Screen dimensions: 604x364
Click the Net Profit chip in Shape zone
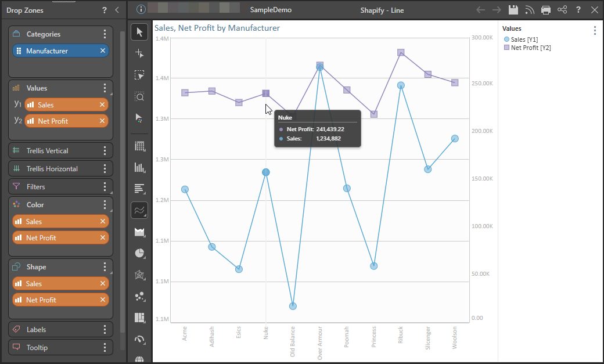[x=56, y=300]
